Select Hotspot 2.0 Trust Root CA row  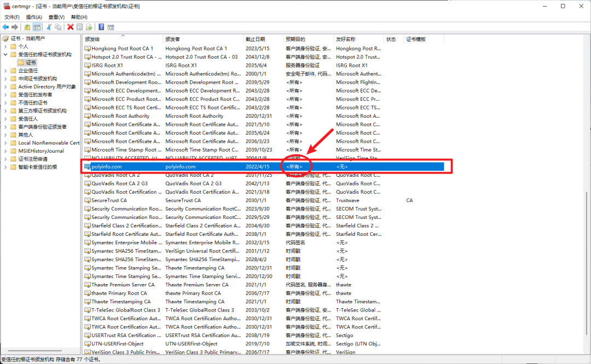263,57
